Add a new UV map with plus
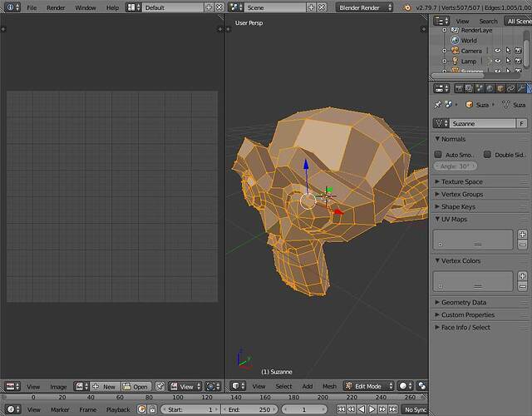Viewport: 532px width, 416px height. 523,235
